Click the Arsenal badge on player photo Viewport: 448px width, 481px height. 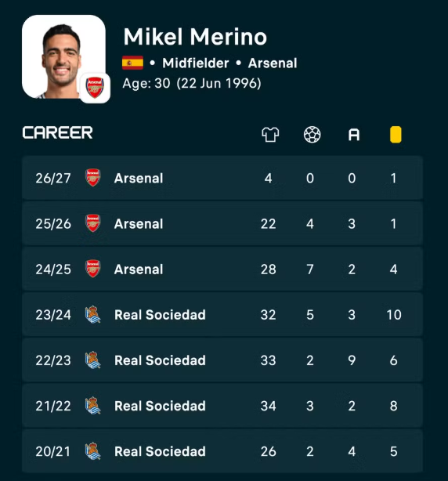pyautogui.click(x=95, y=88)
